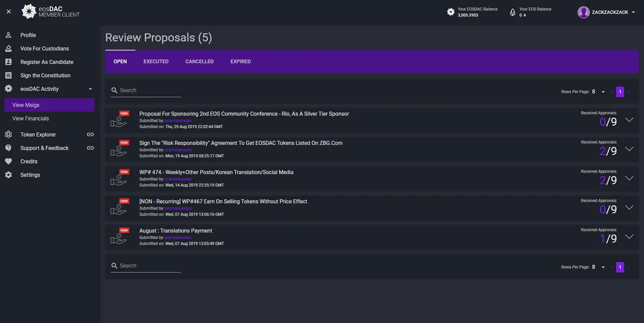Expand the ZBG.Com Risk Responsibility proposal
644x323 pixels.
(629, 149)
